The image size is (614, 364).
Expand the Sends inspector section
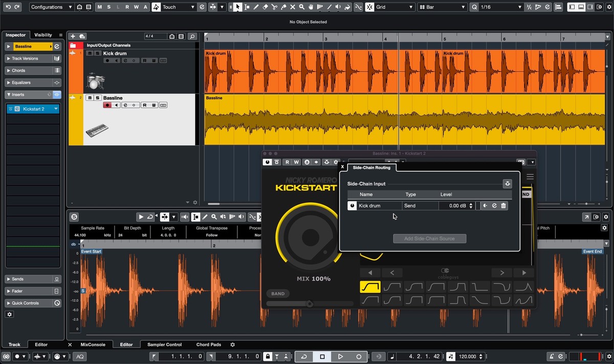(18, 279)
